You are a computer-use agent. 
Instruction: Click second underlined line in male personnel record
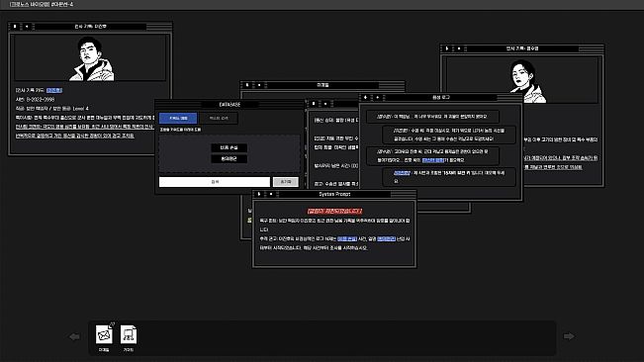pos(75,136)
